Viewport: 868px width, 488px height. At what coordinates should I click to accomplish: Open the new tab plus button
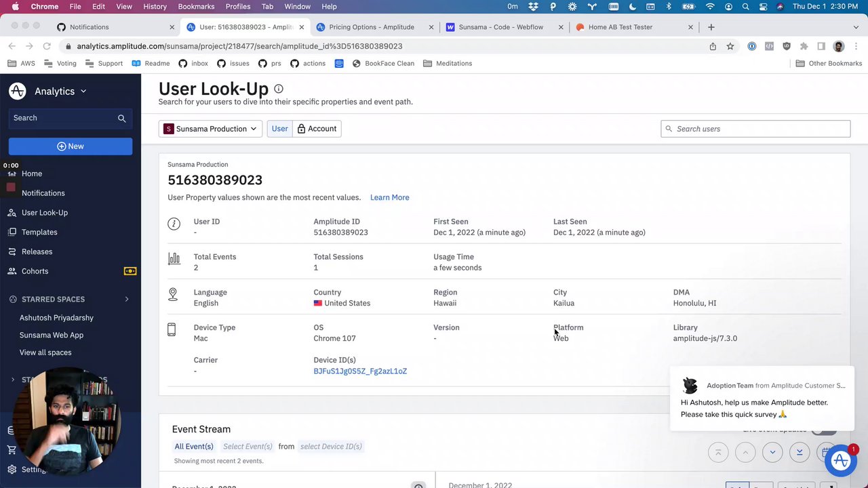coord(711,27)
